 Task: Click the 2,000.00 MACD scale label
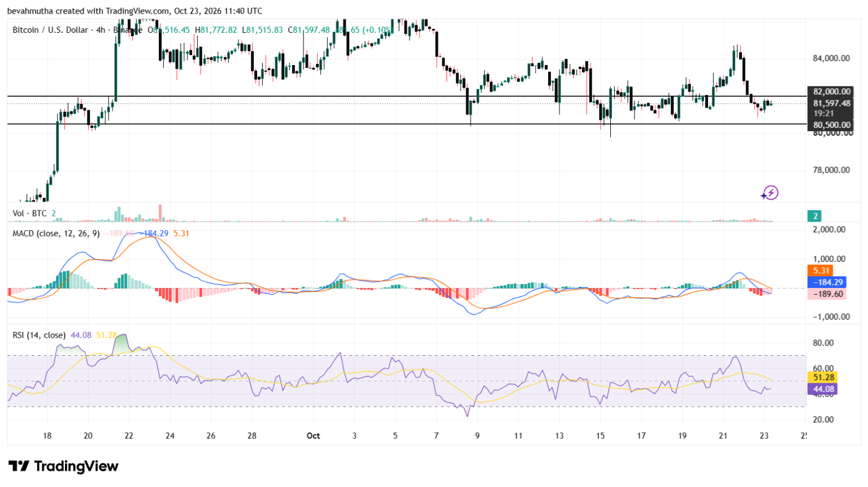[x=829, y=229]
